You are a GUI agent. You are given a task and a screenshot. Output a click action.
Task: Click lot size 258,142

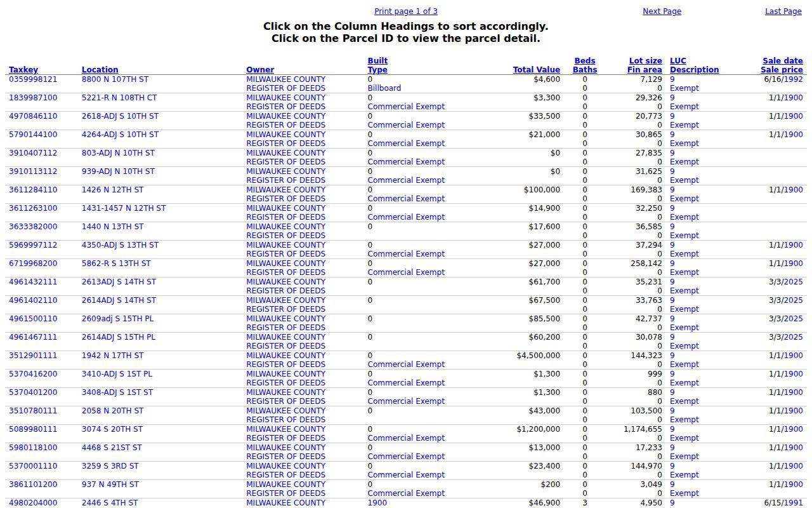click(x=646, y=264)
